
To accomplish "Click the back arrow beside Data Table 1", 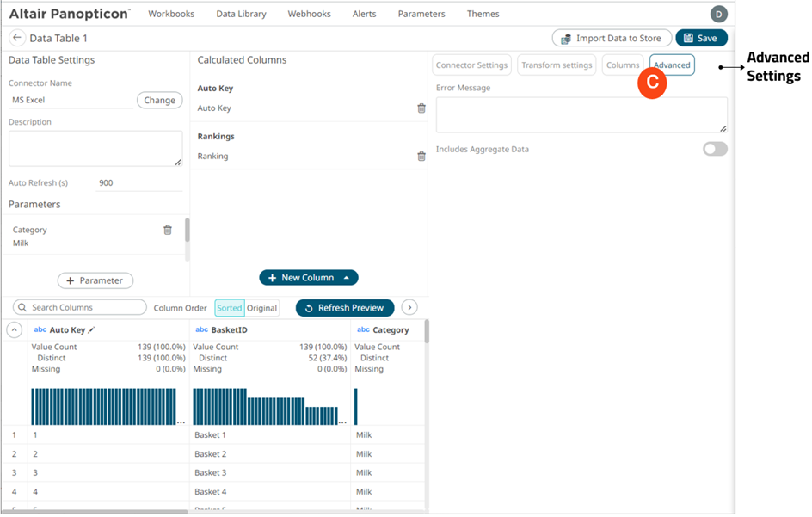I will [17, 38].
